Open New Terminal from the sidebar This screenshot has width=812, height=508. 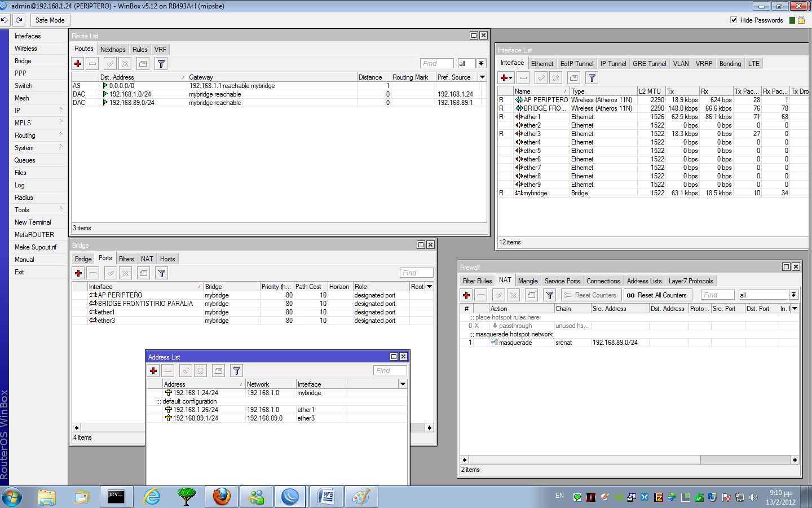[33, 222]
